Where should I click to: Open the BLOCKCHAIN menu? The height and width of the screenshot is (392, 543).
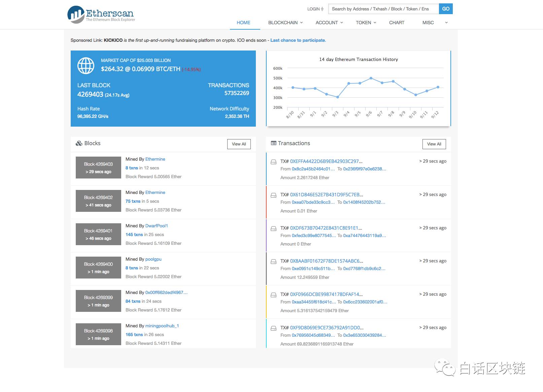click(283, 23)
